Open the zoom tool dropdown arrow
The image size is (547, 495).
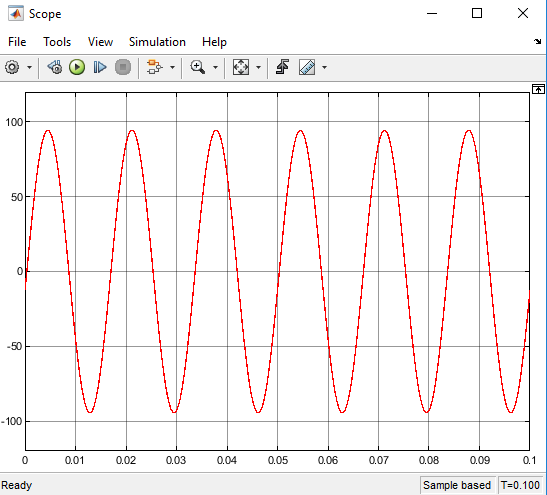pyautogui.click(x=215, y=67)
